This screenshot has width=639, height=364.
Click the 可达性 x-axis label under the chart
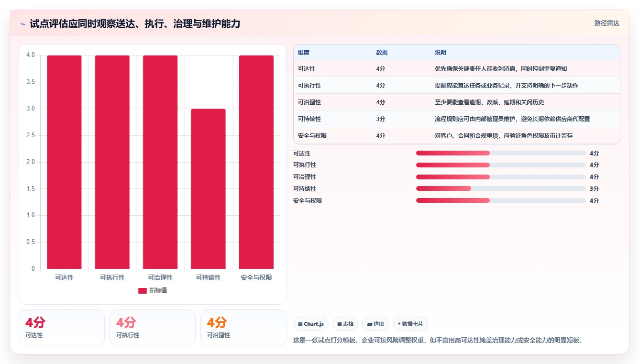tap(64, 277)
